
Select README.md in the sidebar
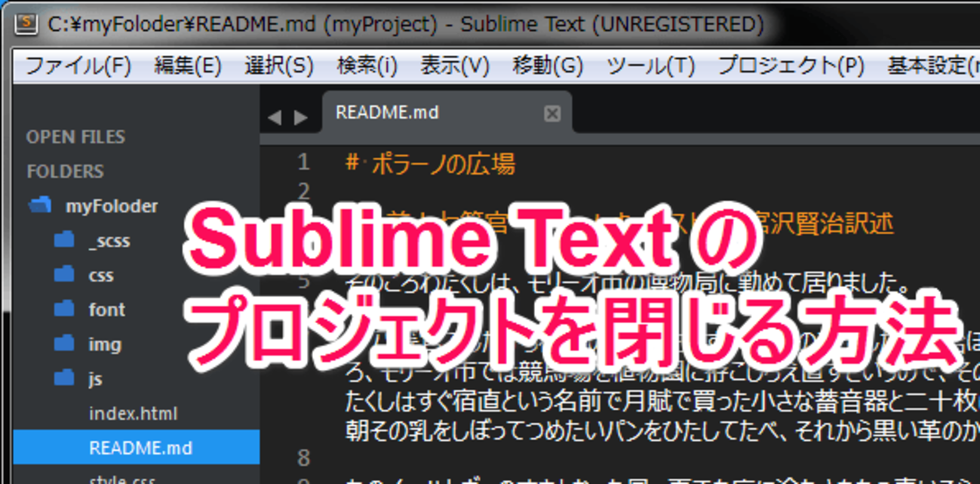[136, 448]
